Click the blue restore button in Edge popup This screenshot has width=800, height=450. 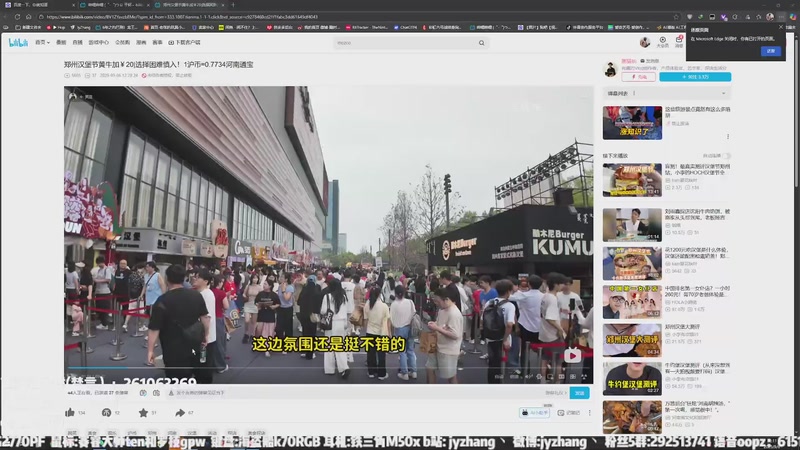point(770,51)
